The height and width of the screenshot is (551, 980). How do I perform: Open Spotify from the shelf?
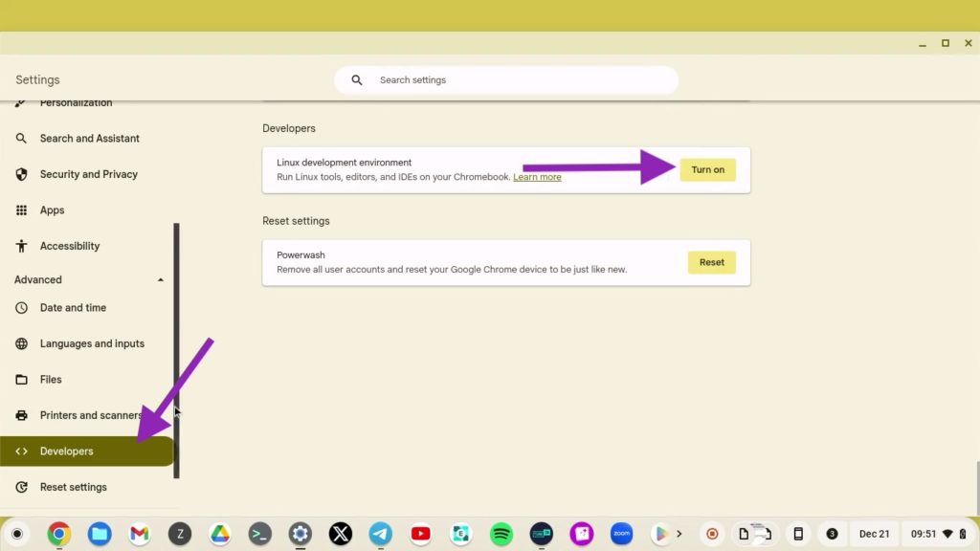501,534
